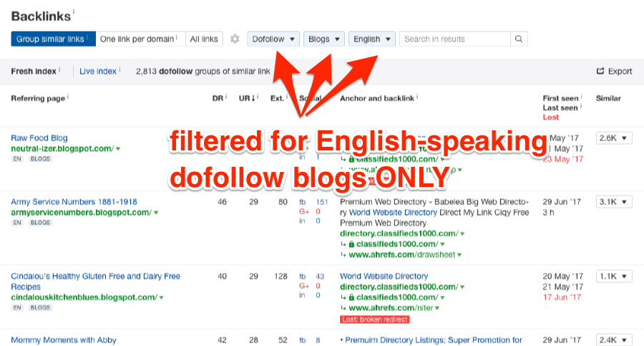The height and width of the screenshot is (346, 644).
Task: Click the EN tag under Army Service Numbers
Action: point(17,223)
